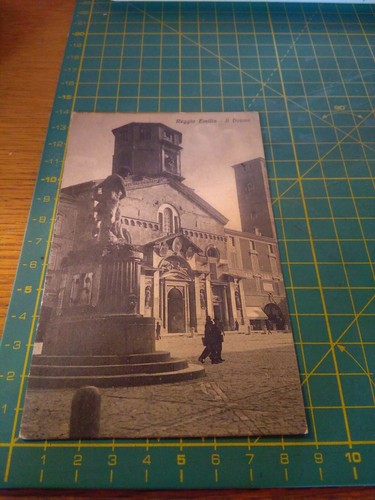The image size is (375, 500).
Task: Click the cathedral's central arched doorway
Action: [175, 311]
